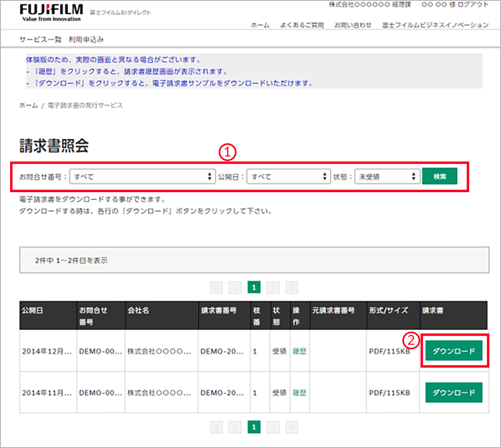This screenshot has height=448, width=501.
Task: Open the ホーム link in top navigation
Action: coord(260,25)
